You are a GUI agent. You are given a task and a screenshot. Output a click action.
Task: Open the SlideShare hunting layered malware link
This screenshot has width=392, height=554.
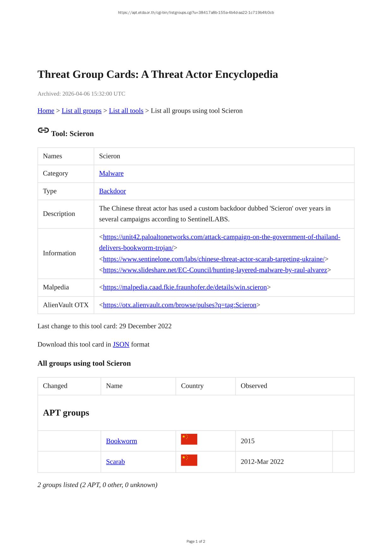[215, 270]
